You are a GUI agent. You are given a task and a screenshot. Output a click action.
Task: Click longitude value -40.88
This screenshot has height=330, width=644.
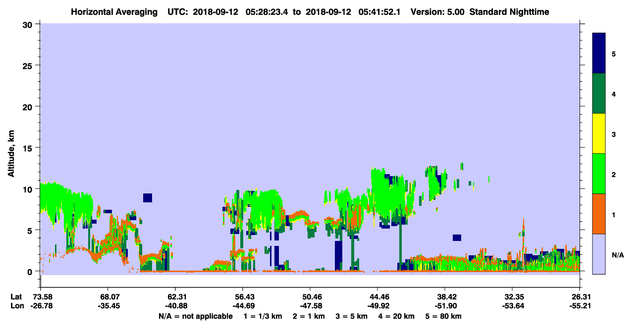pos(175,306)
